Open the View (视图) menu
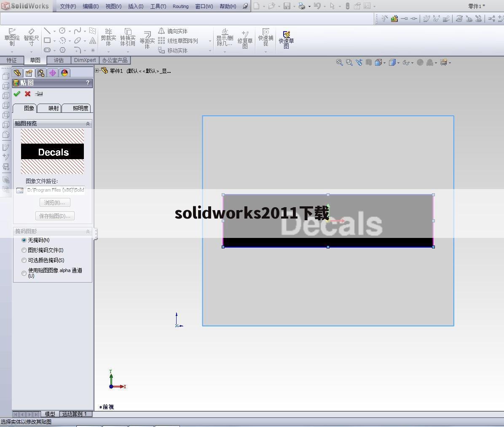 coord(113,6)
